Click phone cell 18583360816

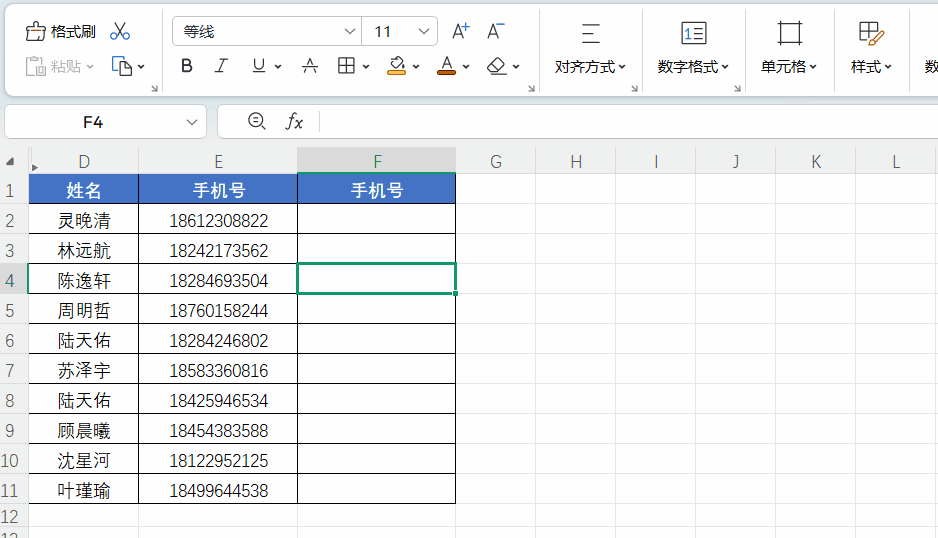218,370
